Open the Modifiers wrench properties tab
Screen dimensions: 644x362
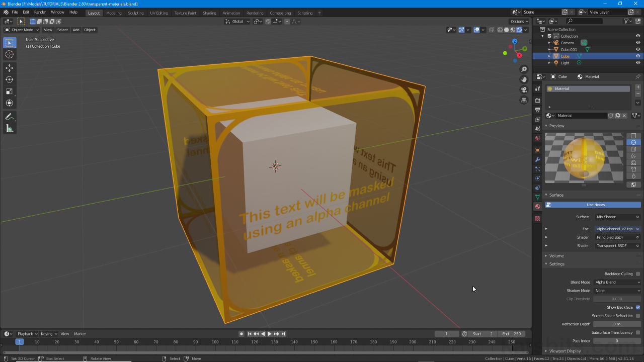click(x=537, y=159)
